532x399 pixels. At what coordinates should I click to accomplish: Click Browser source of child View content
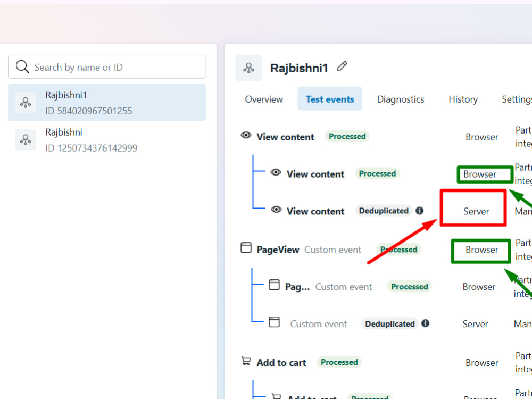[x=480, y=174]
